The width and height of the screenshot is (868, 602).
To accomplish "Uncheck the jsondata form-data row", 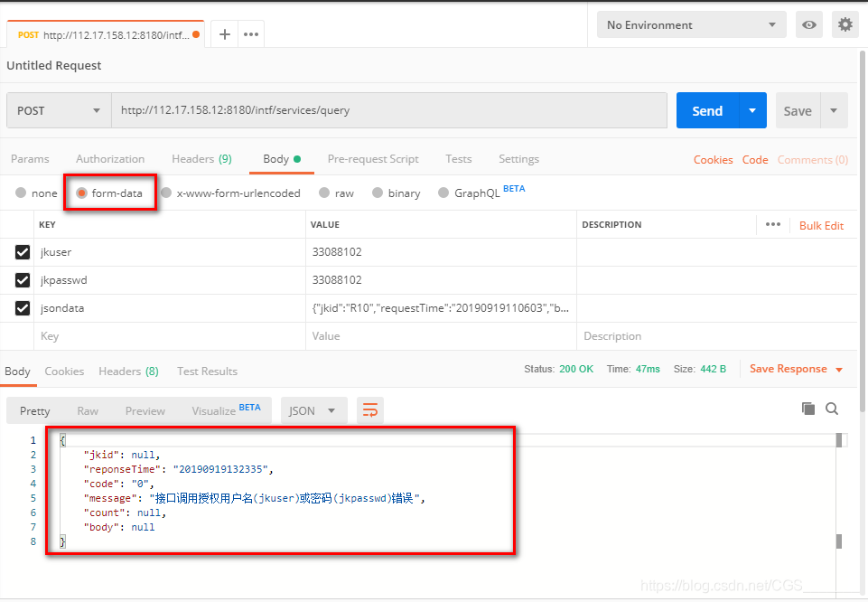I will tap(22, 307).
